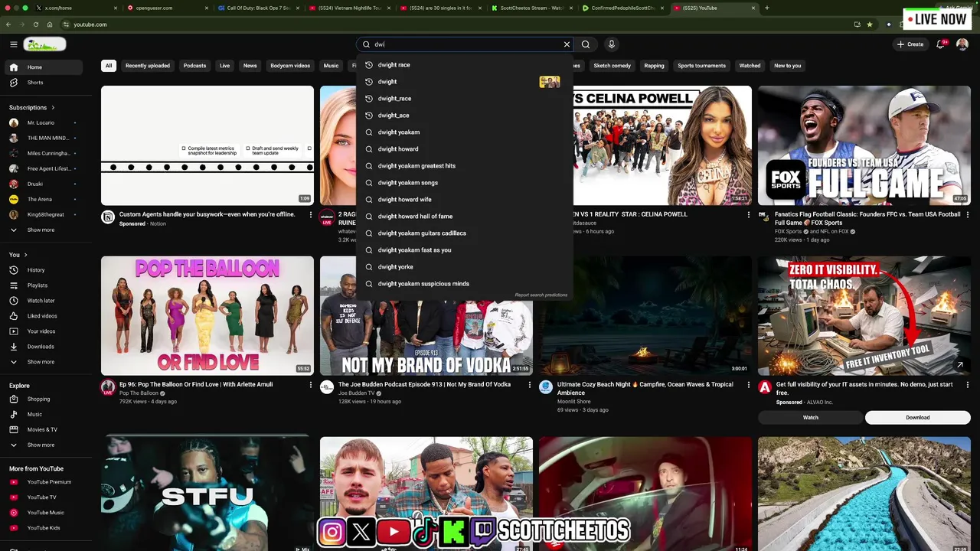This screenshot has height=551, width=980.
Task: Start voice search with microphone
Action: [611, 44]
